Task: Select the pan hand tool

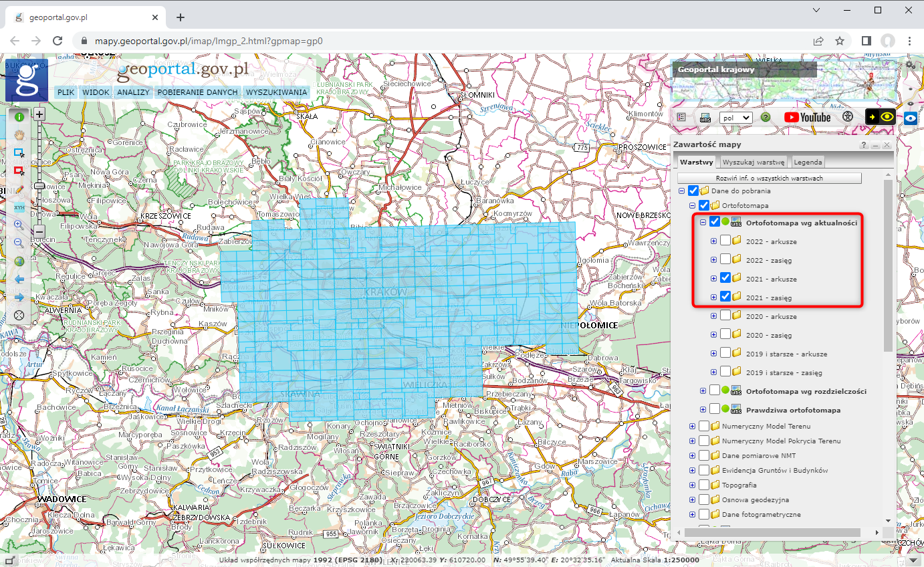Action: click(19, 134)
